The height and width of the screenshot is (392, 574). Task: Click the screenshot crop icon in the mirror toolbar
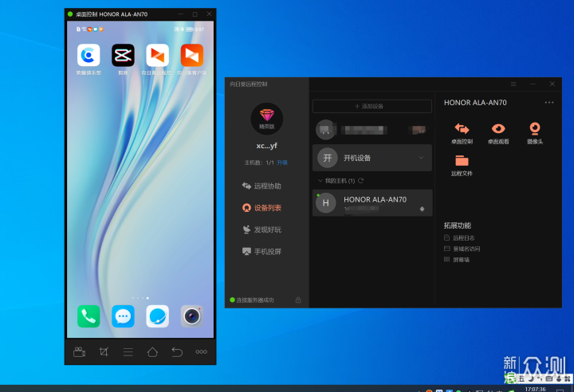coord(104,352)
